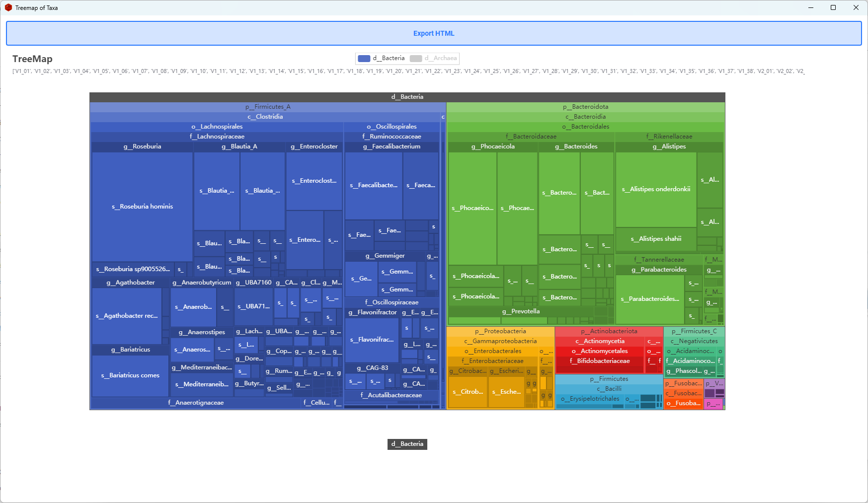Maximize the Treemap of Taxa window
The image size is (868, 503).
point(833,7)
